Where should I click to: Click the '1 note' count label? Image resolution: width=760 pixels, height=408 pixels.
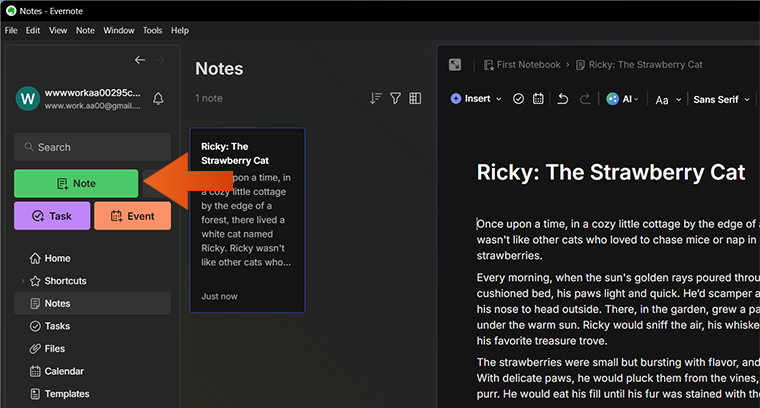(209, 98)
